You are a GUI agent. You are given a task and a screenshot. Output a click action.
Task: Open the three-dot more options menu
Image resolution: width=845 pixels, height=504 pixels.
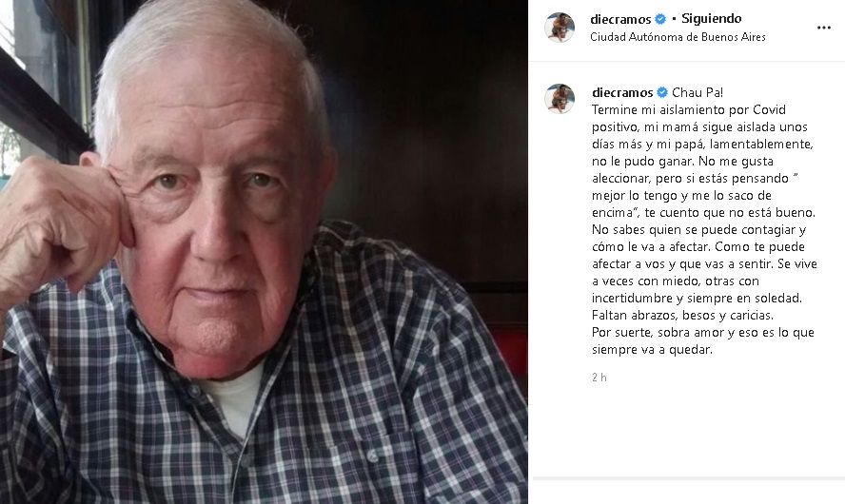pyautogui.click(x=823, y=28)
